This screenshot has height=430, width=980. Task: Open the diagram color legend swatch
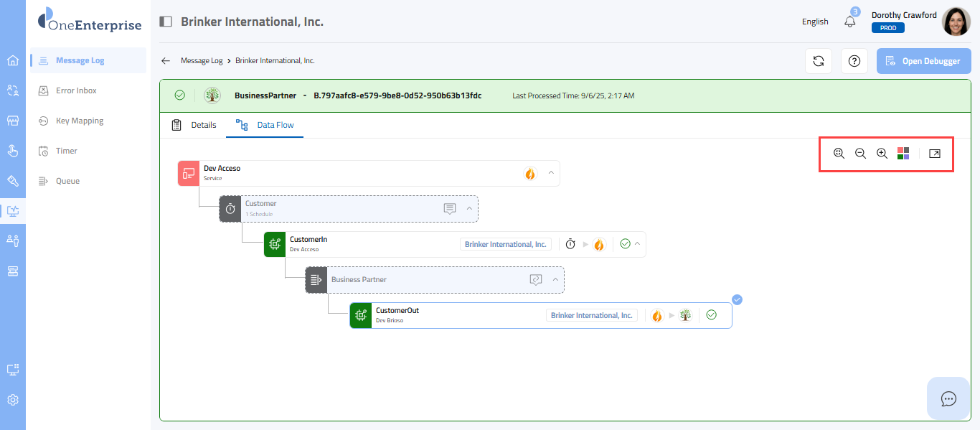click(x=903, y=154)
